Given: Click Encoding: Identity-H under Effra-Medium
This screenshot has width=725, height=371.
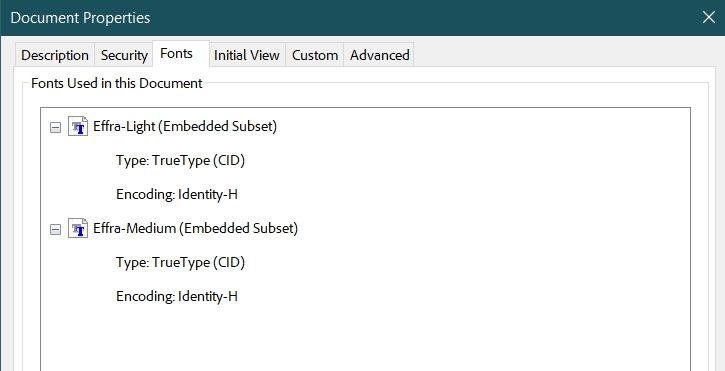Looking at the screenshot, I should [x=177, y=296].
